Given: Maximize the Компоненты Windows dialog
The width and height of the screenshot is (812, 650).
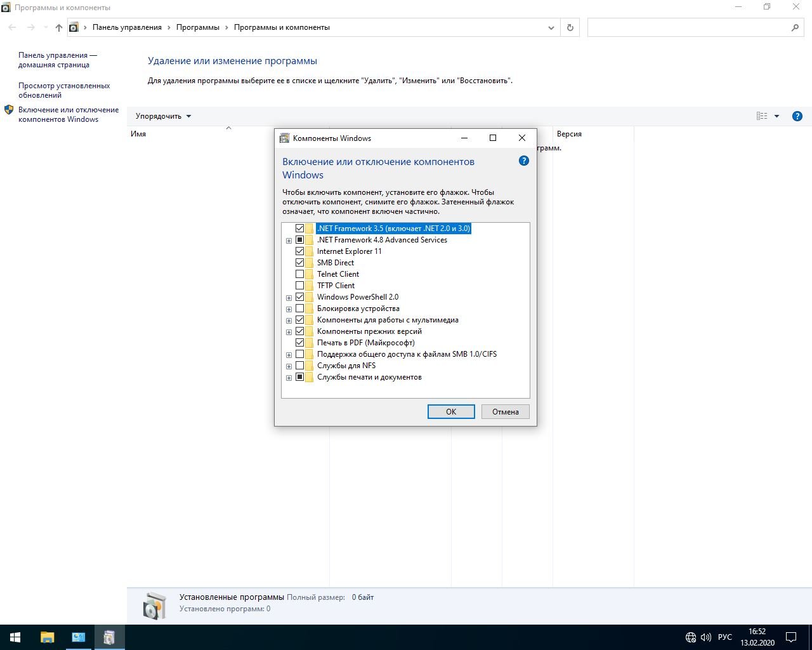Looking at the screenshot, I should coord(493,138).
